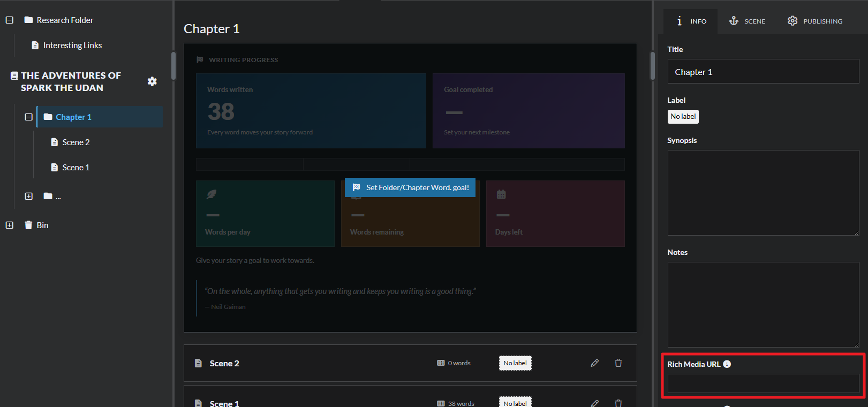Click the Research Folder icon
868x407 pixels.
pyautogui.click(x=29, y=20)
